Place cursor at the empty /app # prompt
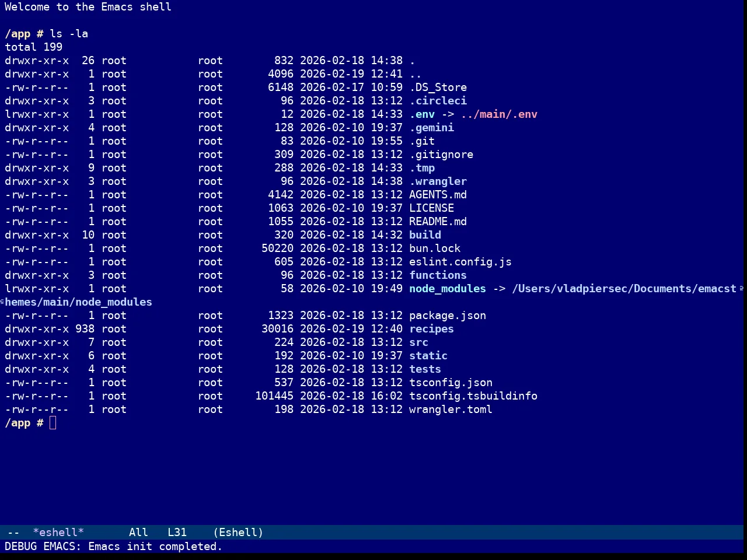This screenshot has width=747, height=560. tap(53, 423)
